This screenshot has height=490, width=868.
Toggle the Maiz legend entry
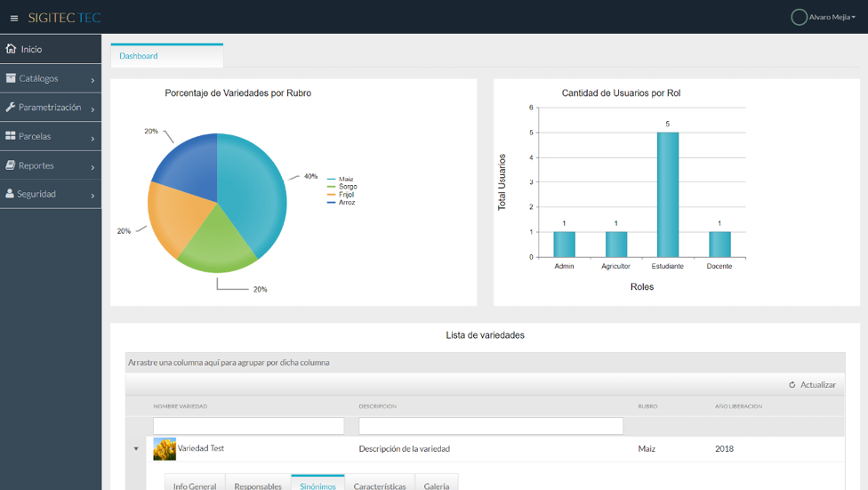[x=345, y=179]
